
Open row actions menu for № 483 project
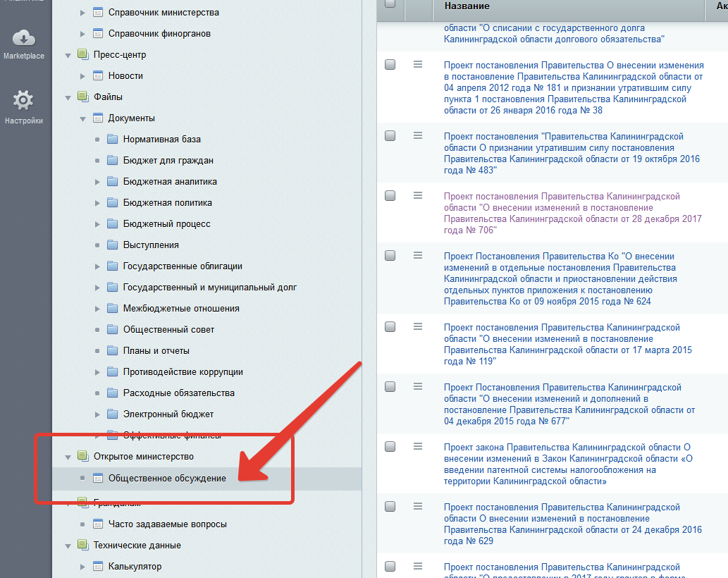click(x=417, y=136)
